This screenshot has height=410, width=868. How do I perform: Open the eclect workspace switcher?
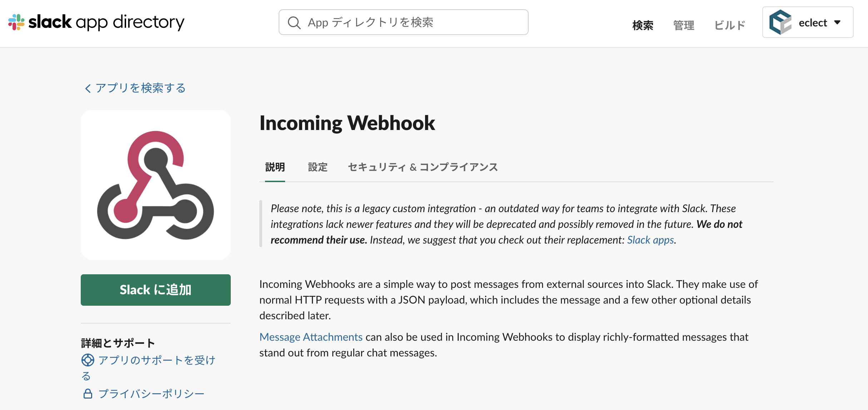(x=808, y=22)
